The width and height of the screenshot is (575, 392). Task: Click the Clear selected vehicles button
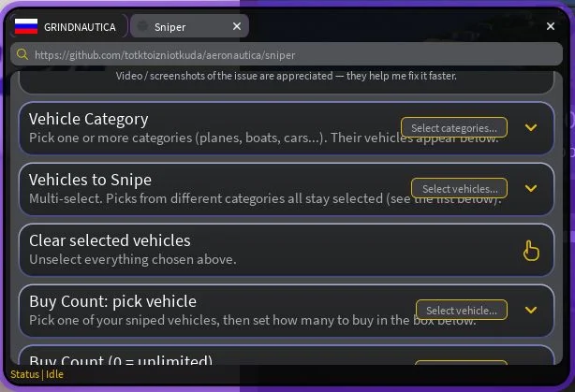(286, 250)
